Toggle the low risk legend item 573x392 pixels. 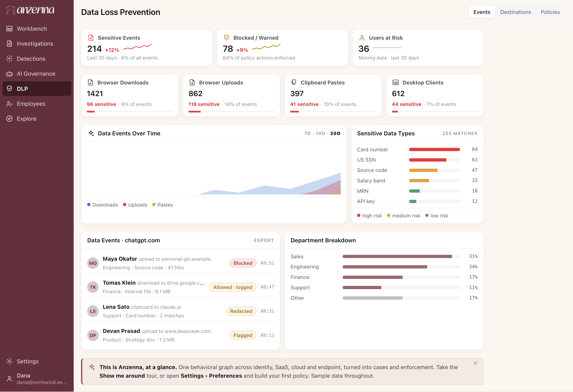(437, 216)
